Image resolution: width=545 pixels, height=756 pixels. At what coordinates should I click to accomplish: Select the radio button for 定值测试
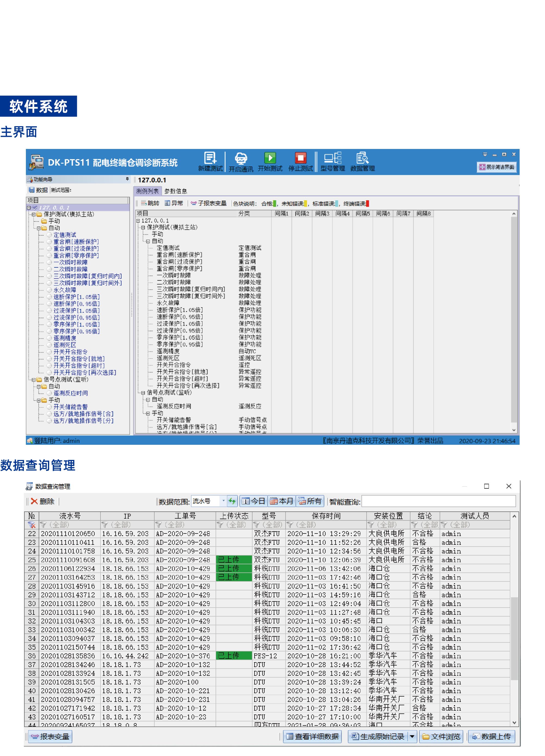tap(49, 235)
